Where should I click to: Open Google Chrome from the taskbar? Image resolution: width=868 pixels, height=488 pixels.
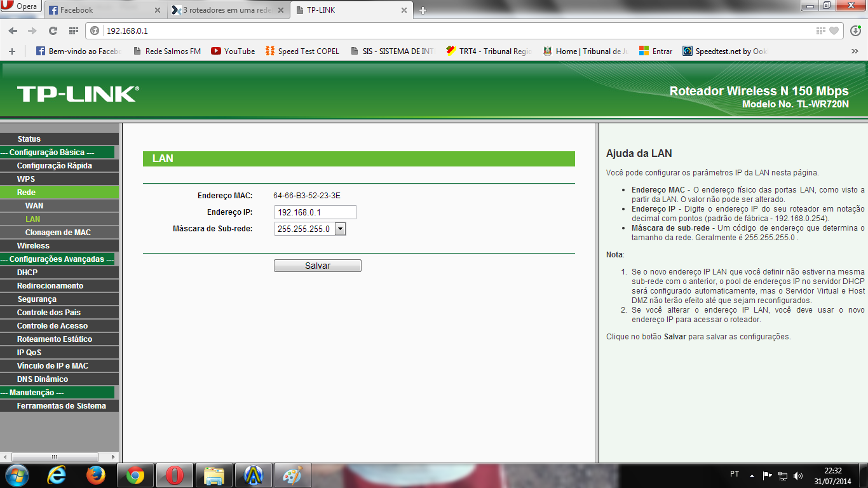click(135, 475)
